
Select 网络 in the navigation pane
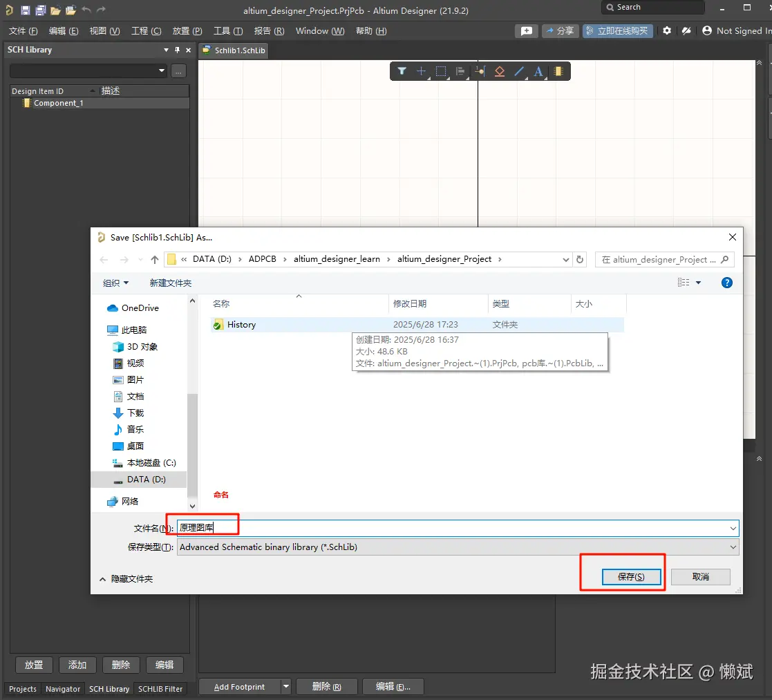(x=122, y=501)
